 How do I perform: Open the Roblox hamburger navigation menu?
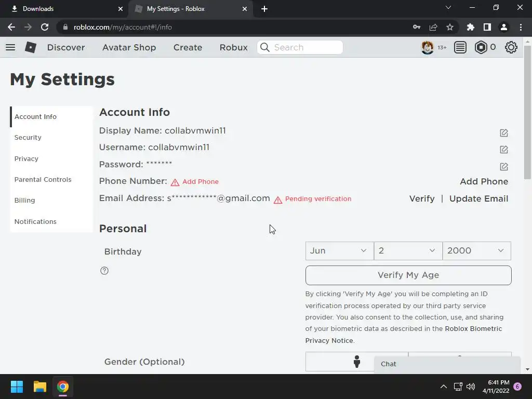tap(10, 47)
